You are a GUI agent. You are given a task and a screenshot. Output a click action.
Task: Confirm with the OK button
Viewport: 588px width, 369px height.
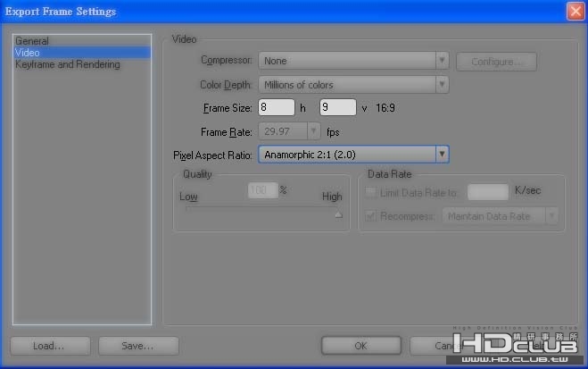[361, 346]
